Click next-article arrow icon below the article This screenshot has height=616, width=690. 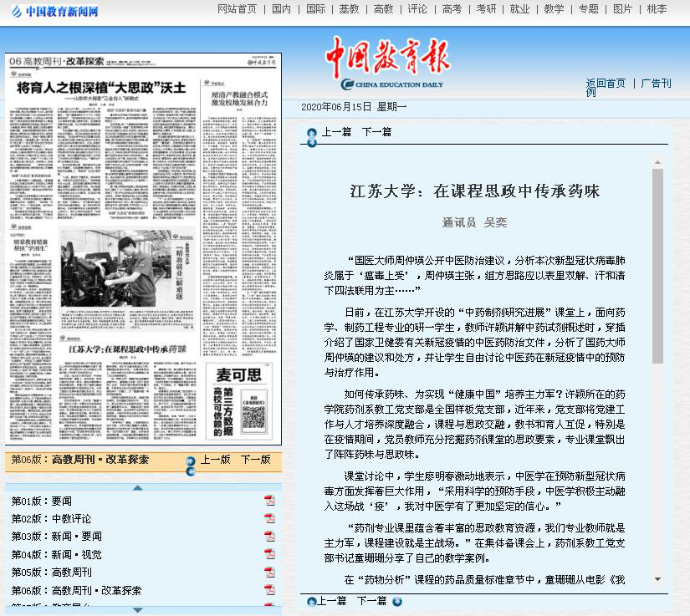pos(397,601)
